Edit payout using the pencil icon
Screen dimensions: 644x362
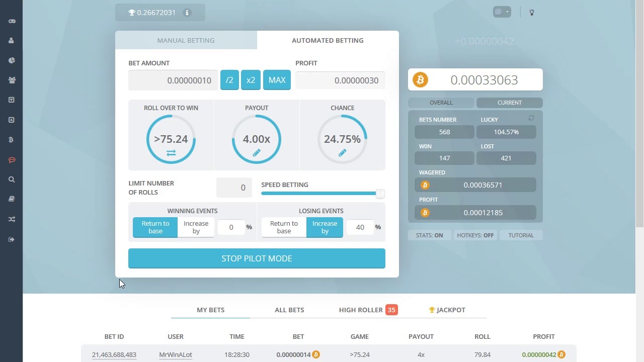257,153
